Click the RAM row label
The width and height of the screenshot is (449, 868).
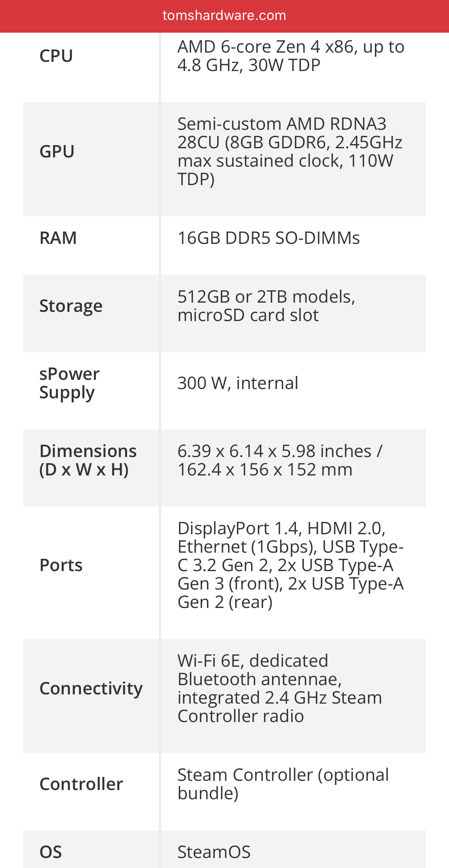58,238
